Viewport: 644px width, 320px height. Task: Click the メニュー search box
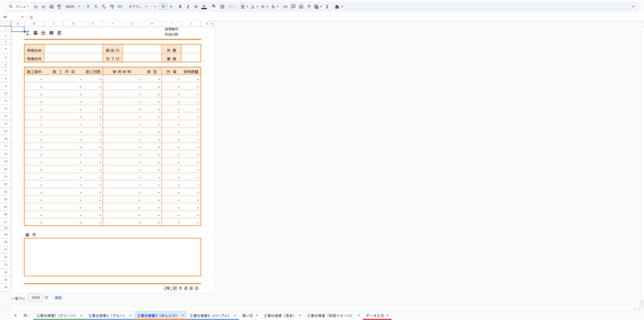point(19,6)
